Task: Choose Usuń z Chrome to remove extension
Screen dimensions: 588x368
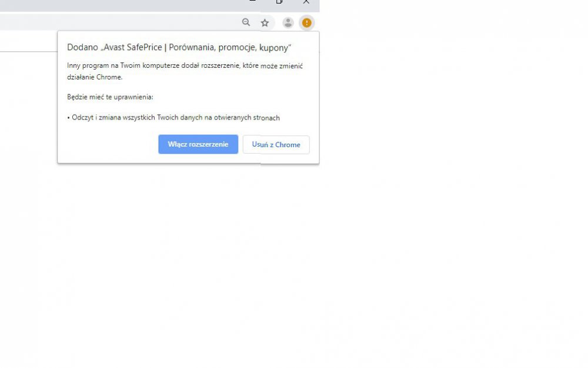Action: [x=276, y=145]
